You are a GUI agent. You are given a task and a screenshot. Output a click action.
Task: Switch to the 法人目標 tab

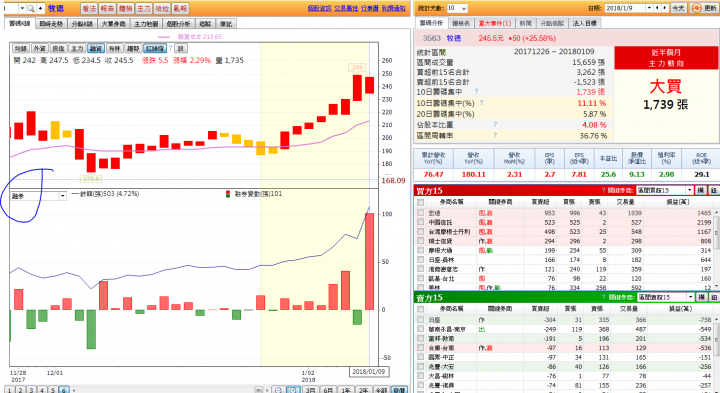(585, 23)
